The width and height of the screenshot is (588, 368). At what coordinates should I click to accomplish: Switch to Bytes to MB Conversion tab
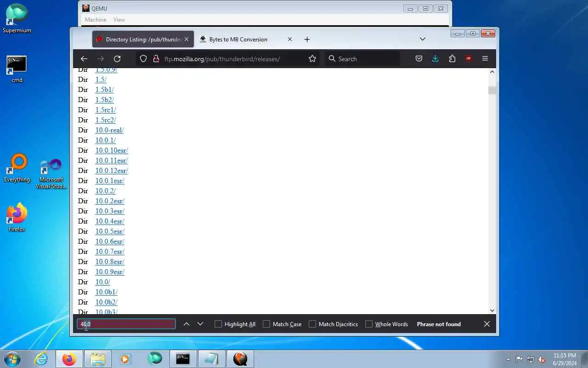point(246,40)
